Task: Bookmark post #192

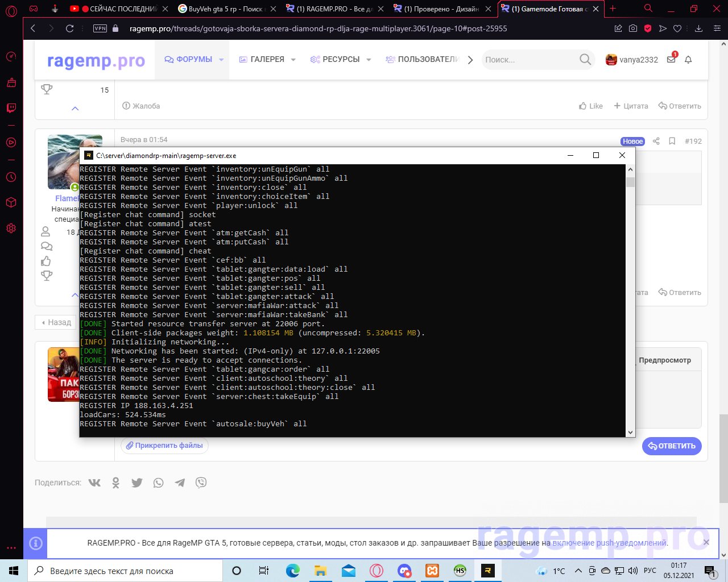Action: point(672,141)
